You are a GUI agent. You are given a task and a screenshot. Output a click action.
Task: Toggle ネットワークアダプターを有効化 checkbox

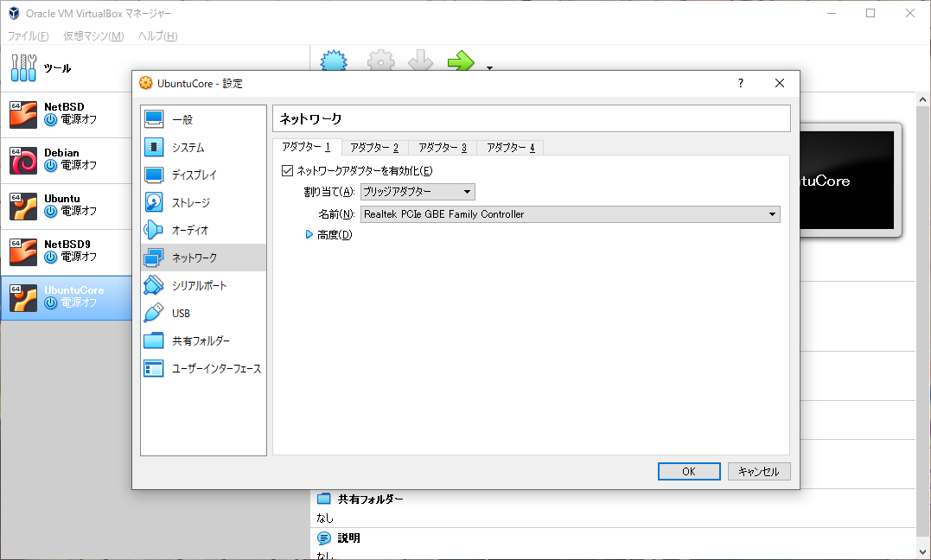coord(287,171)
